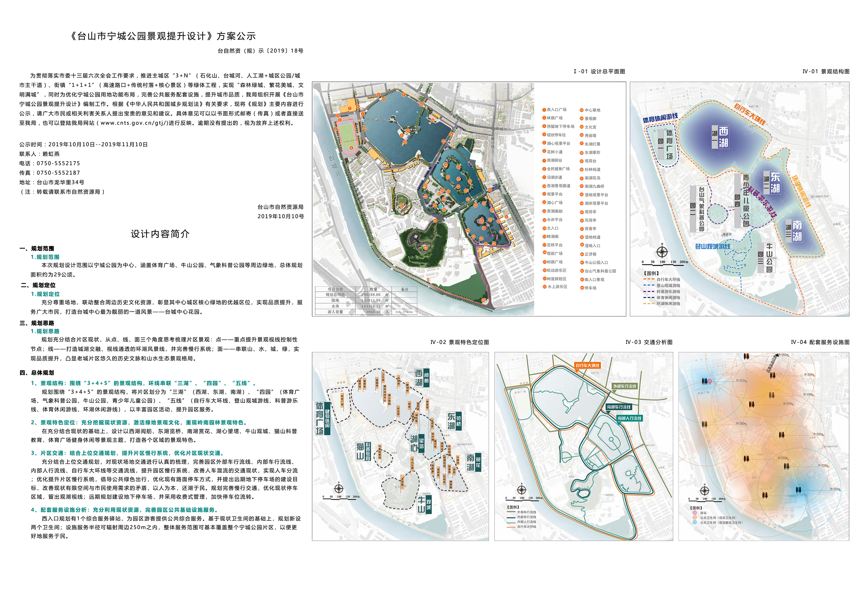The width and height of the screenshot is (868, 613).
Task: Click the 游人容量 row label in the table
Action: (x=335, y=312)
